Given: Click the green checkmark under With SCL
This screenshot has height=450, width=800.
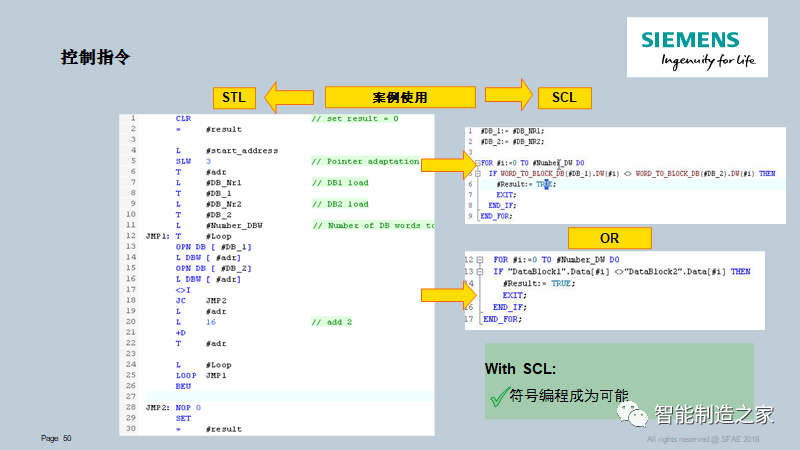Looking at the screenshot, I should (498, 396).
